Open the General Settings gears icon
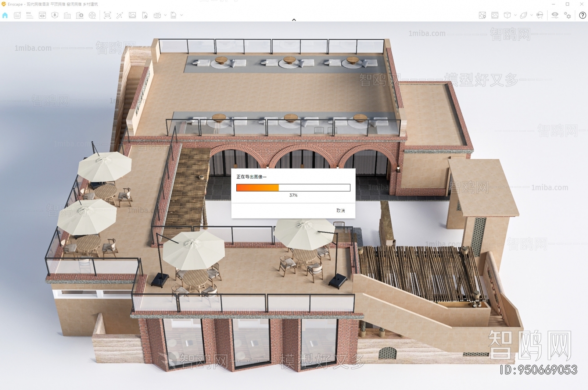The width and height of the screenshot is (588, 390). (568, 15)
